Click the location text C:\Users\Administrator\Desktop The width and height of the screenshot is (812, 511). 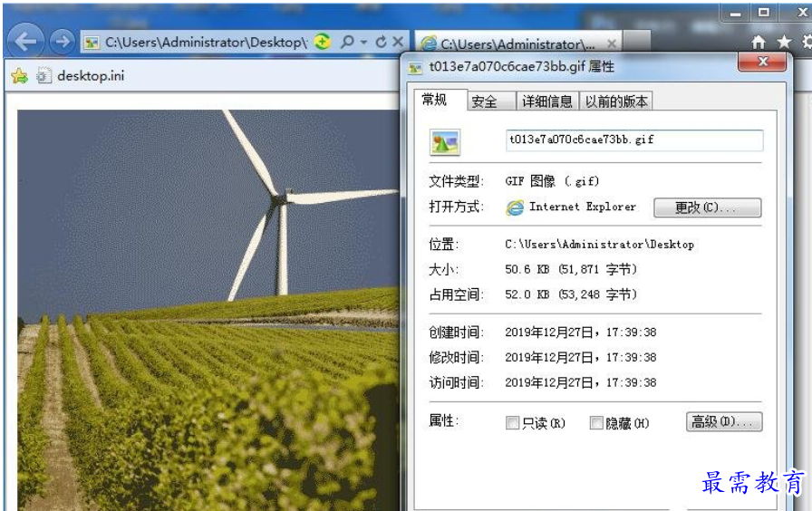pos(599,245)
